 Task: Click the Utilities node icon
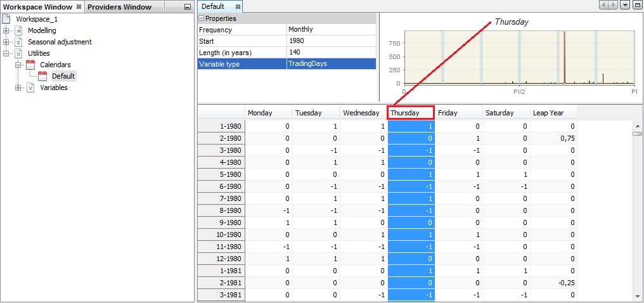[18, 53]
